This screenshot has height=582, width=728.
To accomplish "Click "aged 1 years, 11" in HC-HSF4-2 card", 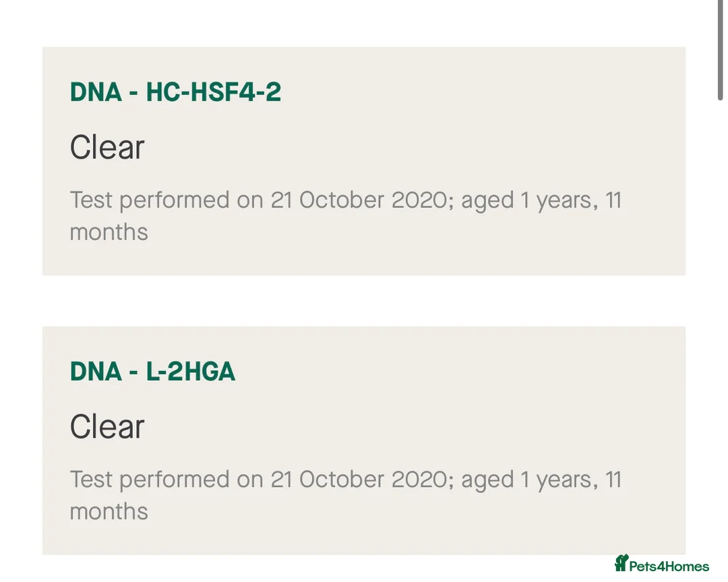I will click(x=541, y=200).
